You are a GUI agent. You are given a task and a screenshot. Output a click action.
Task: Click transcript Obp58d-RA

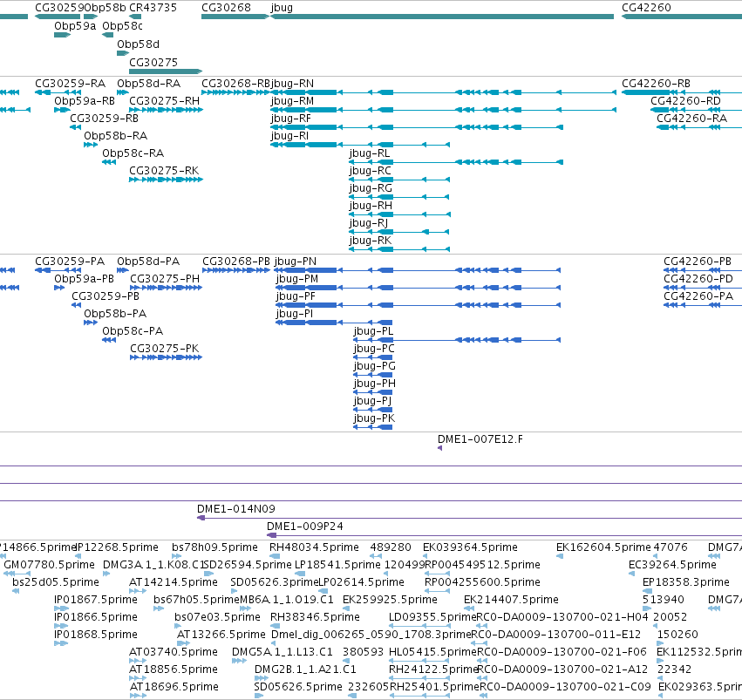[x=148, y=84]
